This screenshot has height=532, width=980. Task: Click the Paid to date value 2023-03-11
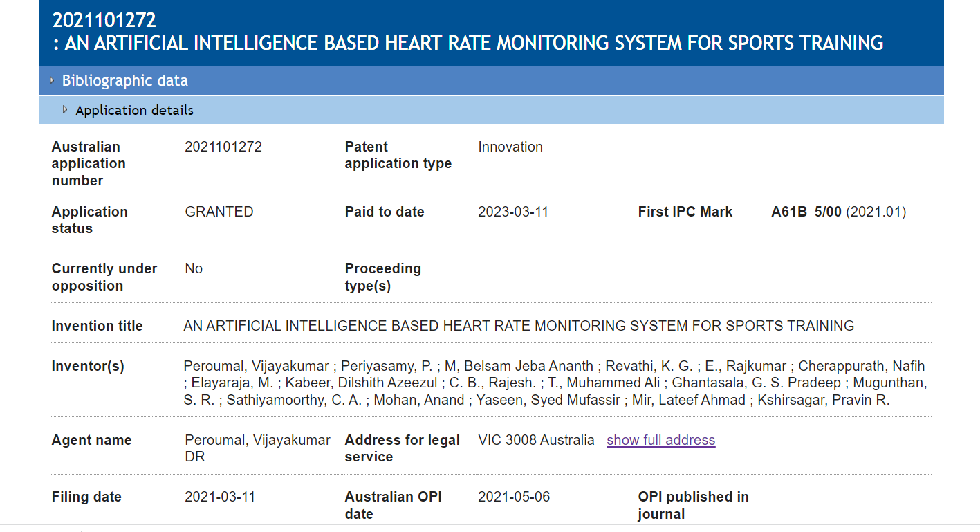pyautogui.click(x=513, y=212)
